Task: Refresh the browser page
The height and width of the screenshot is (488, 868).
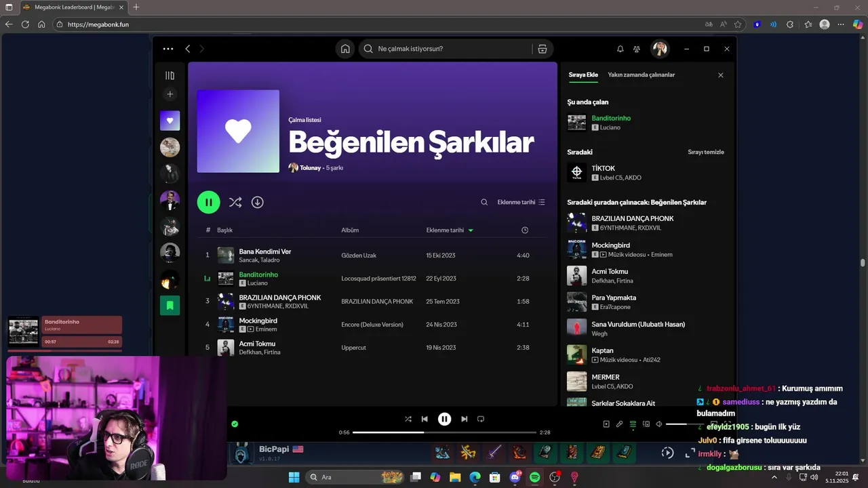Action: (25, 24)
